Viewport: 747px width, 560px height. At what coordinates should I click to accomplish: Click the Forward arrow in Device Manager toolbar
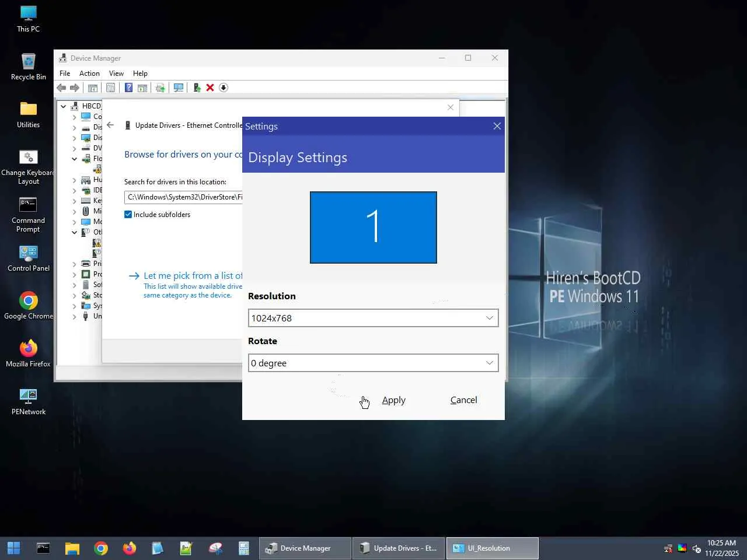[x=75, y=87]
